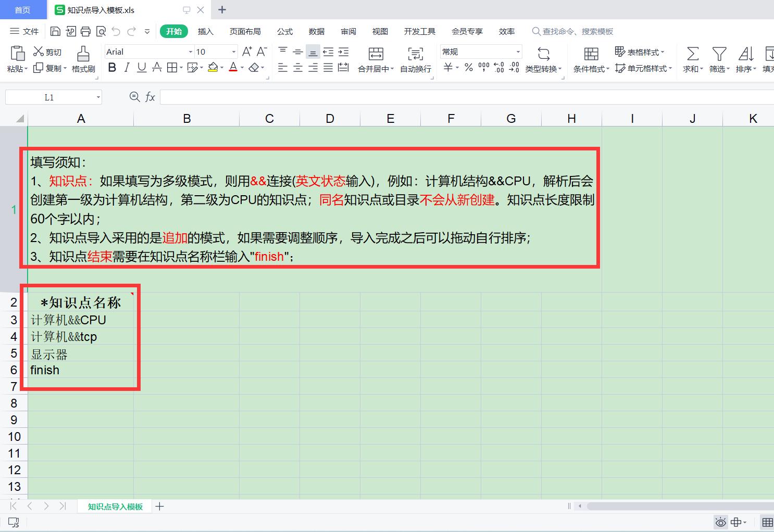
Task: Click the Conditional Formatting (条件格式) icon
Action: [591, 54]
